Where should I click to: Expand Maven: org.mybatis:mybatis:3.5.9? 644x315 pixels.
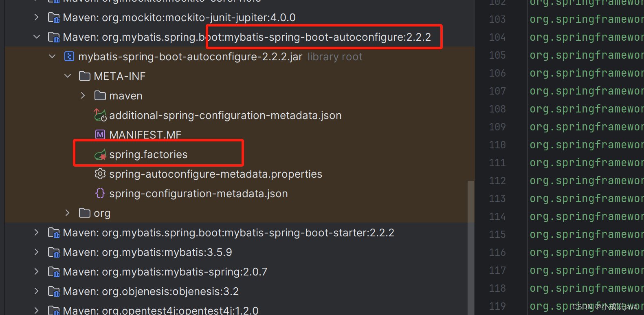pos(36,252)
